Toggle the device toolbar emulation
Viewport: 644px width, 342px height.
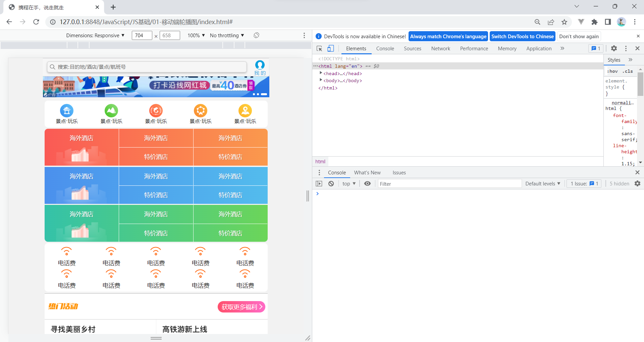(331, 48)
